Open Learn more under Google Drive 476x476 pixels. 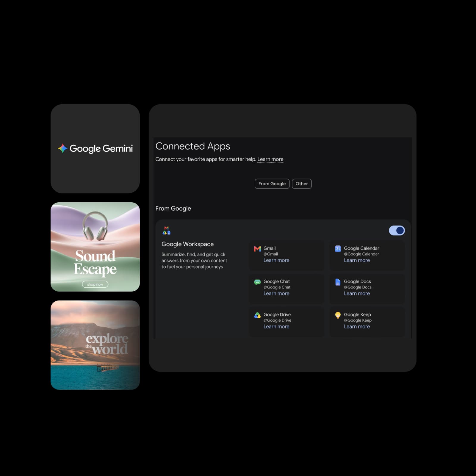(276, 326)
